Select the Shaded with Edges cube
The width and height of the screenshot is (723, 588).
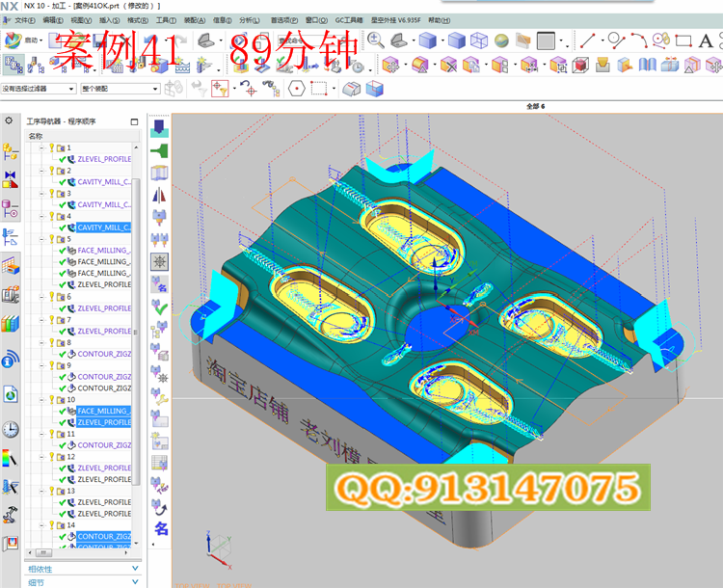[x=427, y=40]
